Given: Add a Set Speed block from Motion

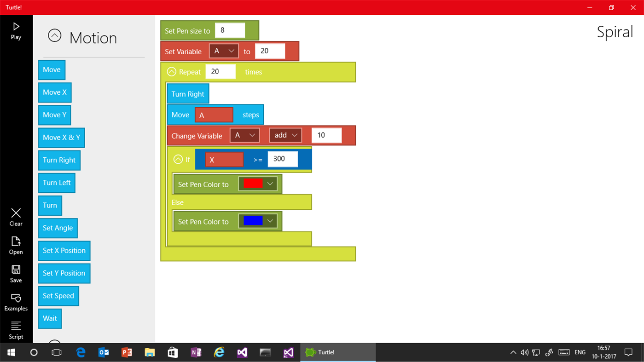Looking at the screenshot, I should click(x=58, y=296).
